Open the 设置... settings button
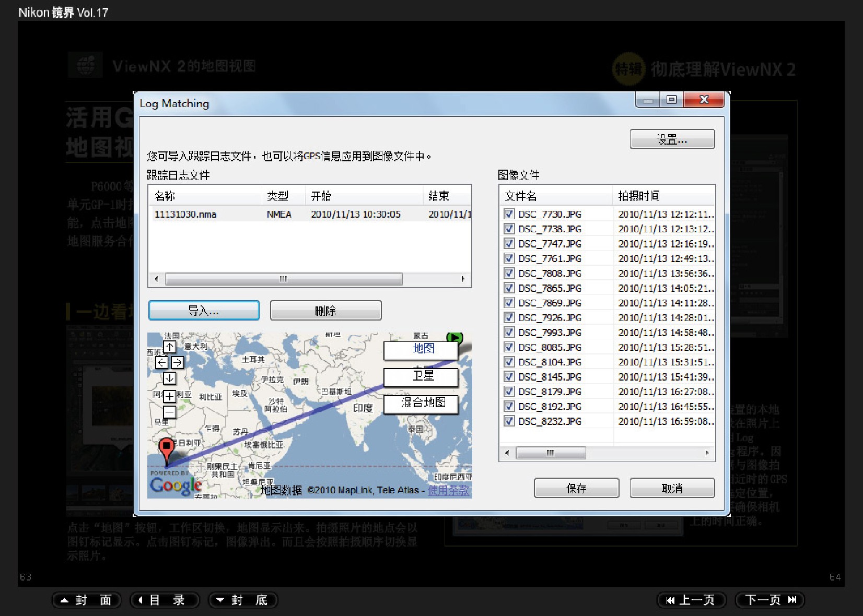 click(x=672, y=139)
